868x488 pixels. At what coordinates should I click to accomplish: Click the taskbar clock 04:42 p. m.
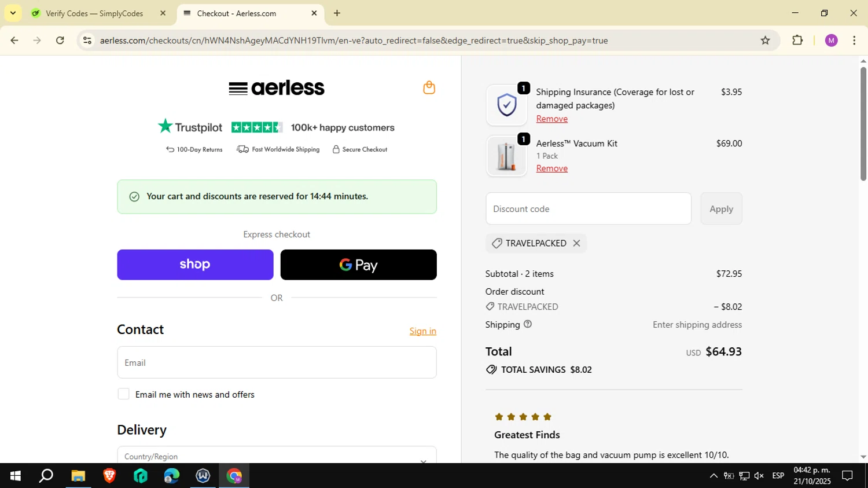[x=812, y=470]
